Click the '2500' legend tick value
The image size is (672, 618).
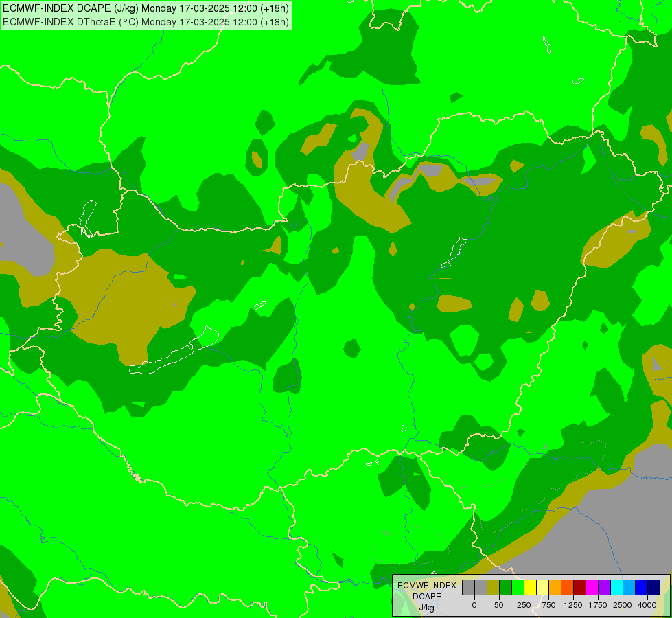(x=623, y=605)
